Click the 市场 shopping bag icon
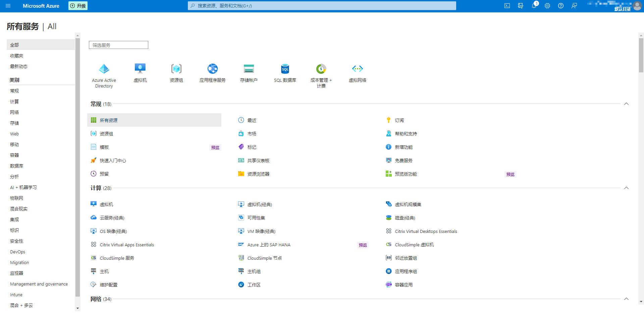 (x=241, y=133)
